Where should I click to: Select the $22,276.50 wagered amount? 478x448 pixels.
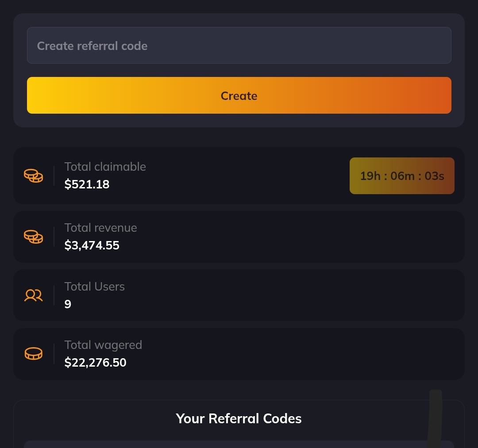[x=95, y=363]
